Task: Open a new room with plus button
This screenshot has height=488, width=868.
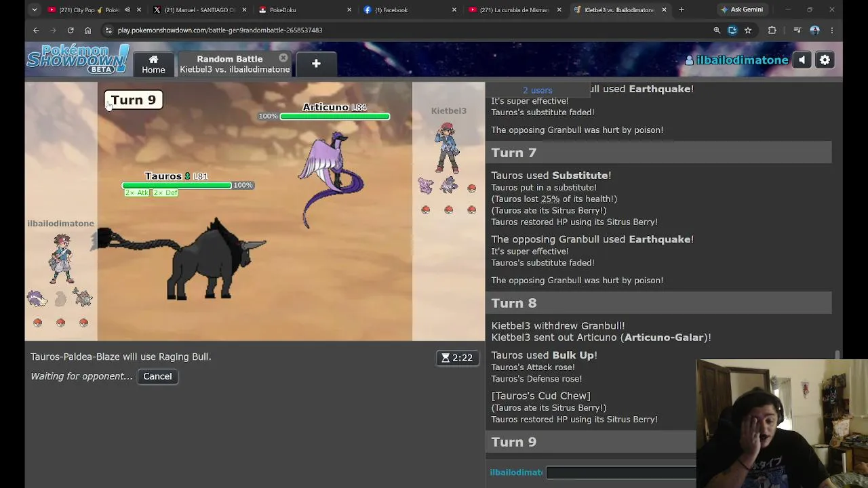Action: (x=316, y=64)
